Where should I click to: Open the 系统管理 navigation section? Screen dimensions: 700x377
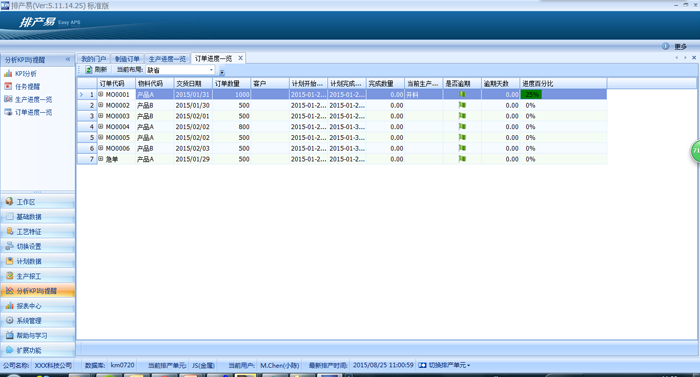click(x=38, y=320)
